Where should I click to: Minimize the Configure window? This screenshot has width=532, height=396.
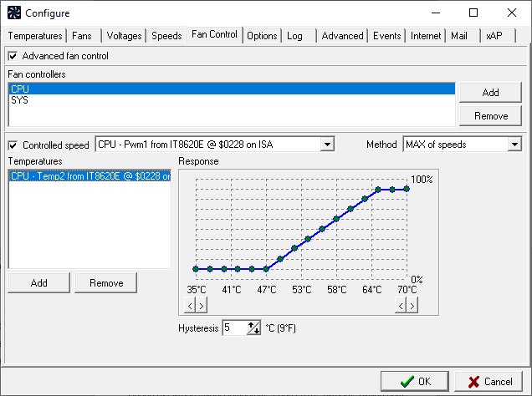[x=436, y=13]
